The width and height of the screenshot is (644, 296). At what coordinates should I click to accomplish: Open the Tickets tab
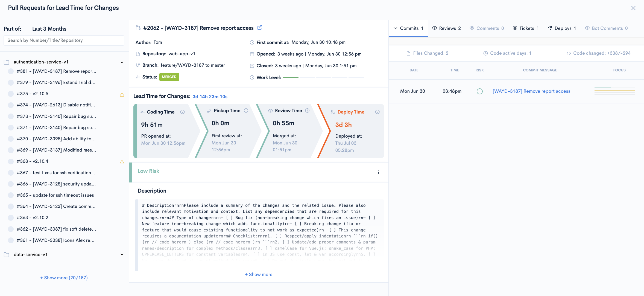[525, 28]
